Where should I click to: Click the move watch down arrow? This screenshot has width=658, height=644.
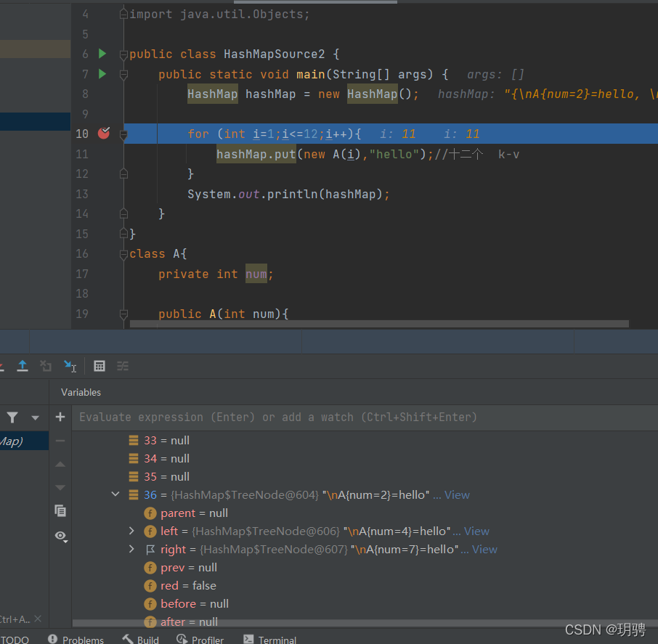tap(60, 487)
